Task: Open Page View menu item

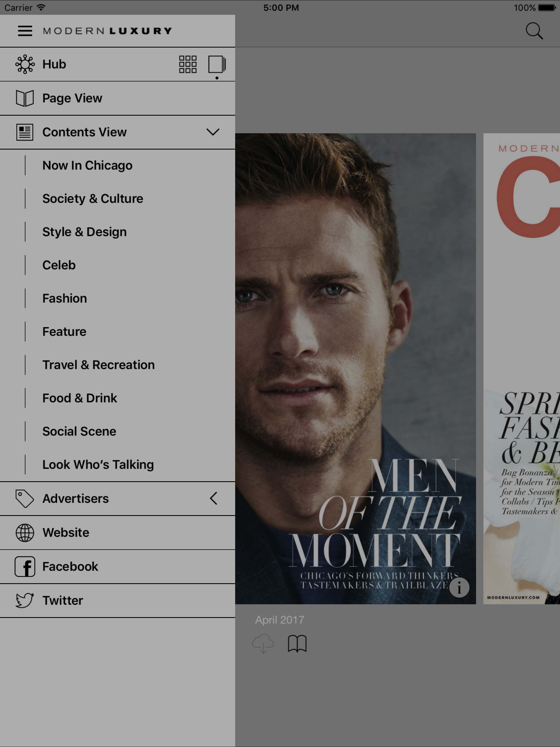Action: tap(72, 98)
